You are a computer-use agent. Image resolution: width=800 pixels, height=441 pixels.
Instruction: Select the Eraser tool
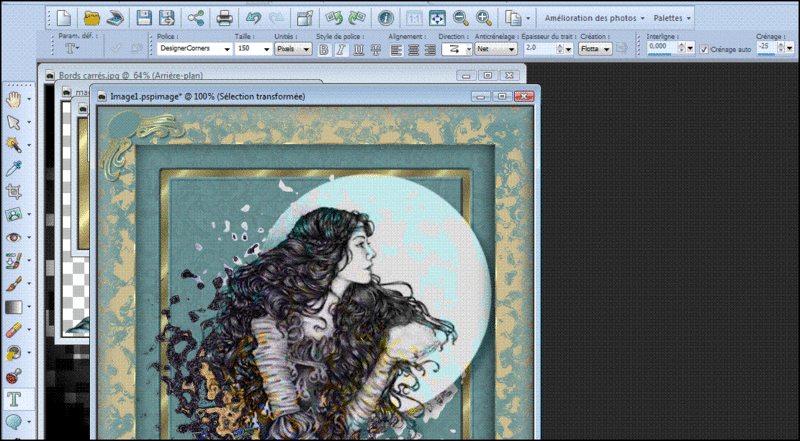coord(14,329)
